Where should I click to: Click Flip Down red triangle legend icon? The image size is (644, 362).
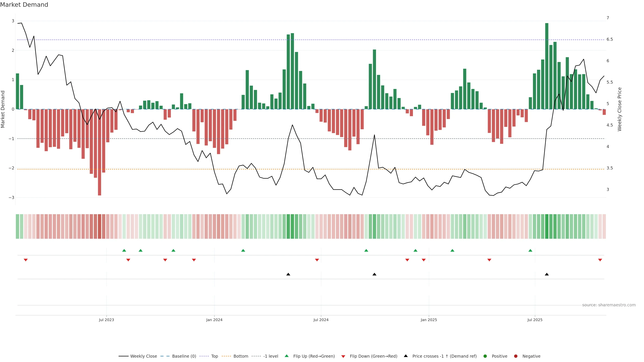pyautogui.click(x=343, y=356)
